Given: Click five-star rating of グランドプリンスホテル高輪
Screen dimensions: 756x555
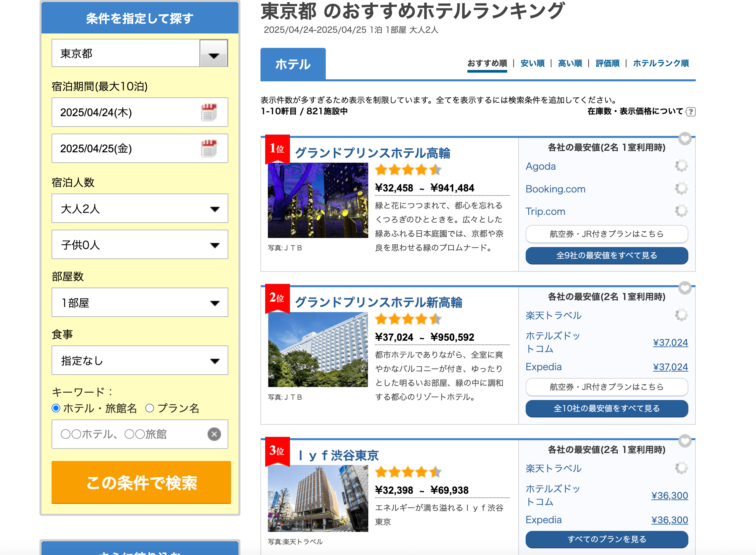Looking at the screenshot, I should 408,170.
